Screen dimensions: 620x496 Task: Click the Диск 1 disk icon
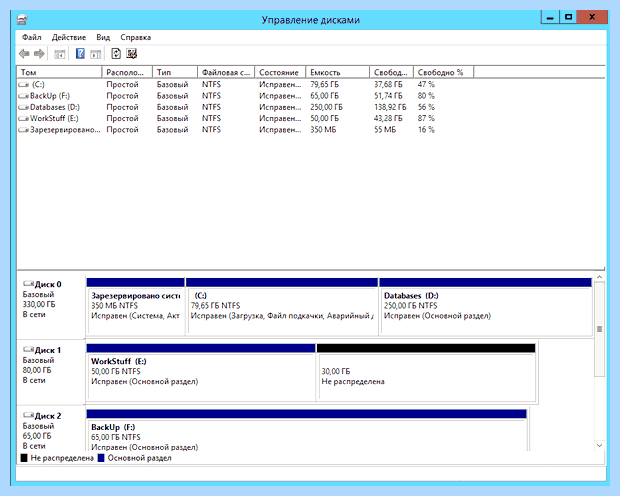click(28, 349)
